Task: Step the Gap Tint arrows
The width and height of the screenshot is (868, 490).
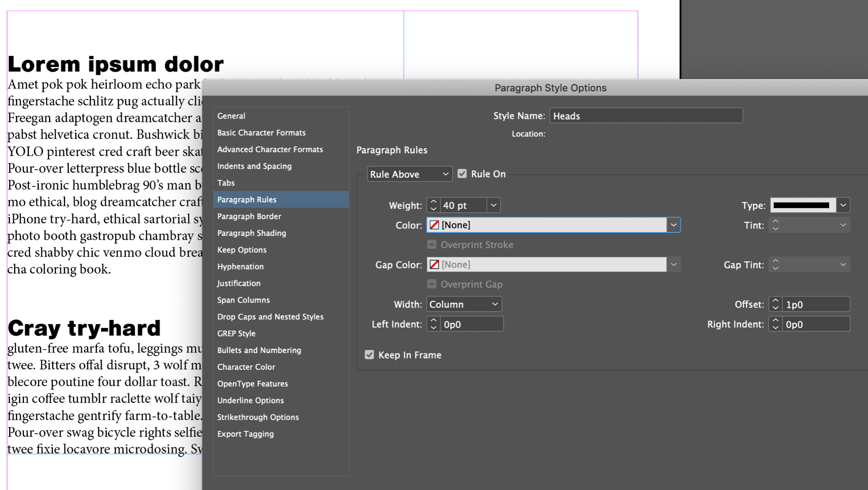Action: click(x=776, y=265)
